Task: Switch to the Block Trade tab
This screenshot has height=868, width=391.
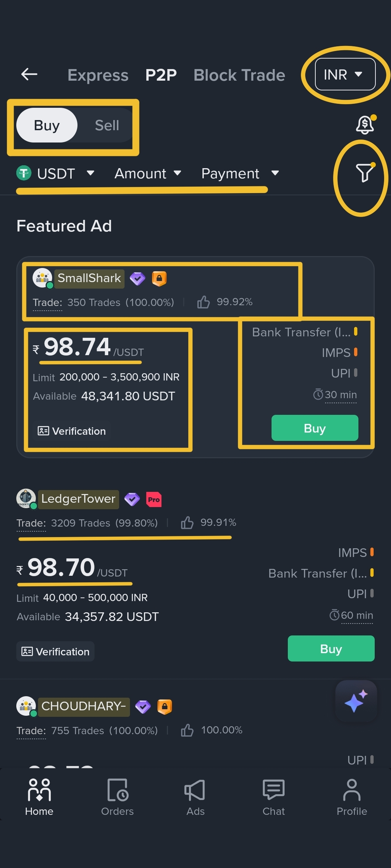Action: [239, 75]
